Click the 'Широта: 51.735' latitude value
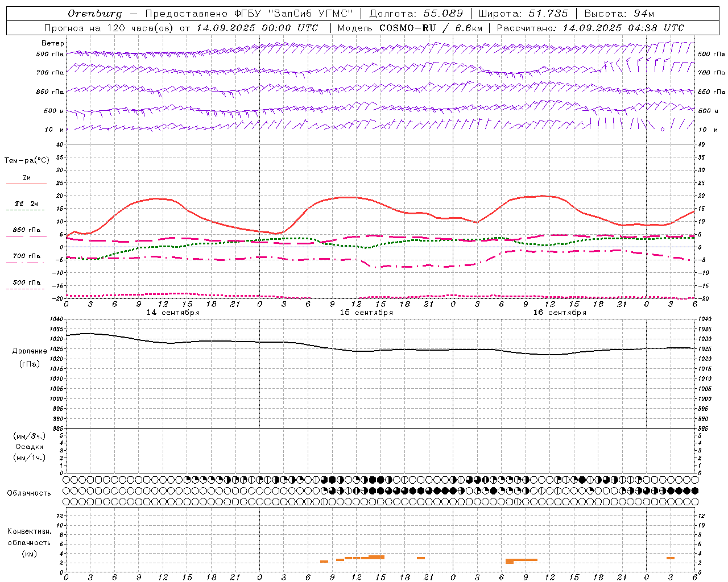 pos(523,14)
